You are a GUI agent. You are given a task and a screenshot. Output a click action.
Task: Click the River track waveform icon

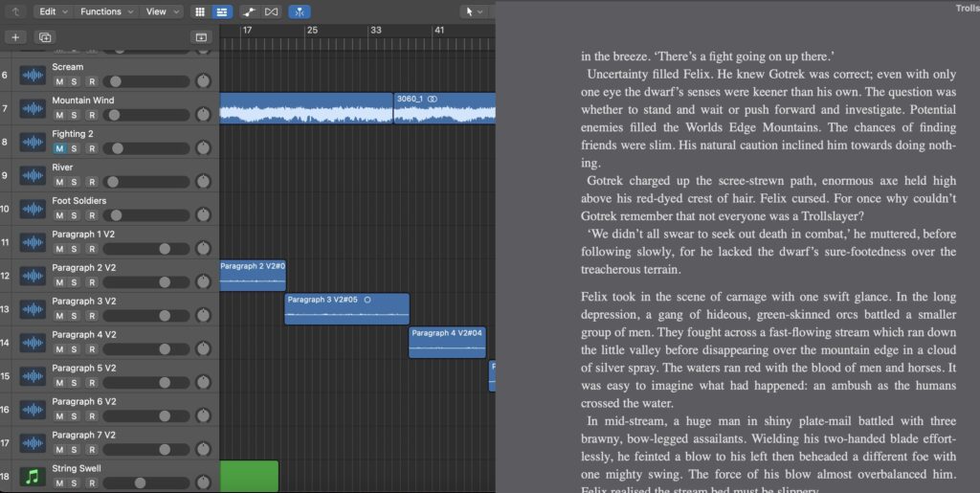[33, 175]
